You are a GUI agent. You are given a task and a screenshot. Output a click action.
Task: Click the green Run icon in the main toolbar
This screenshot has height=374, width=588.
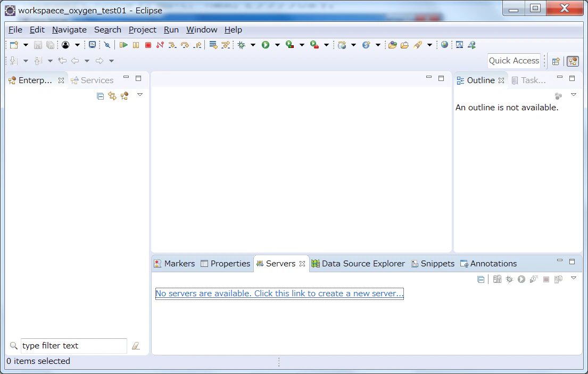tap(266, 45)
